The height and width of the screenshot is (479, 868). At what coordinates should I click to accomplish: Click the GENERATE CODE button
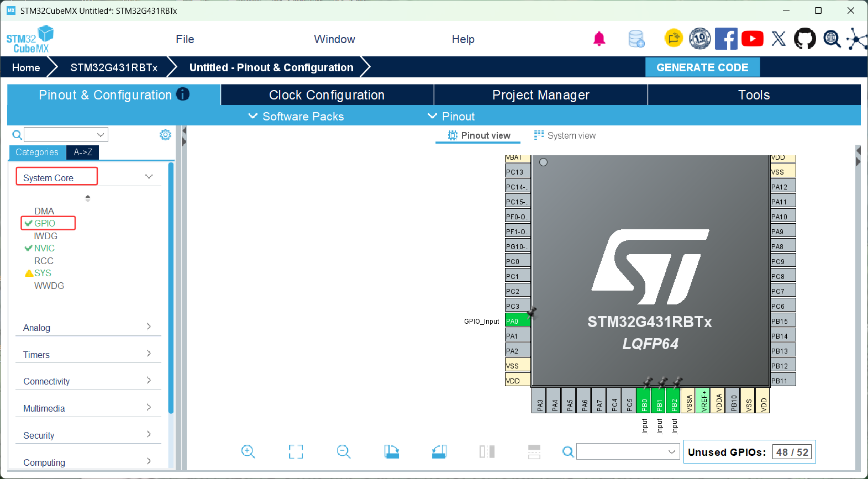(702, 67)
